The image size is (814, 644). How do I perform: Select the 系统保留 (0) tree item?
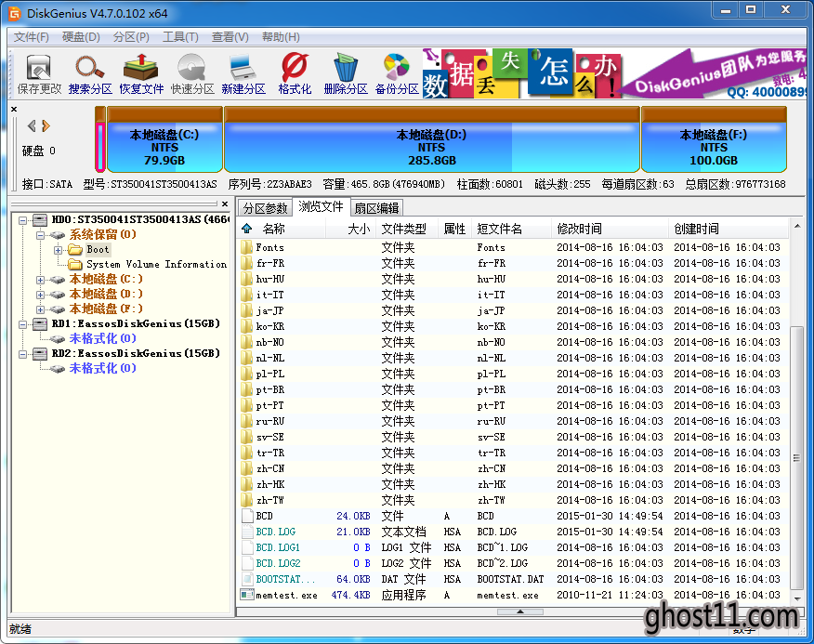[x=102, y=235]
